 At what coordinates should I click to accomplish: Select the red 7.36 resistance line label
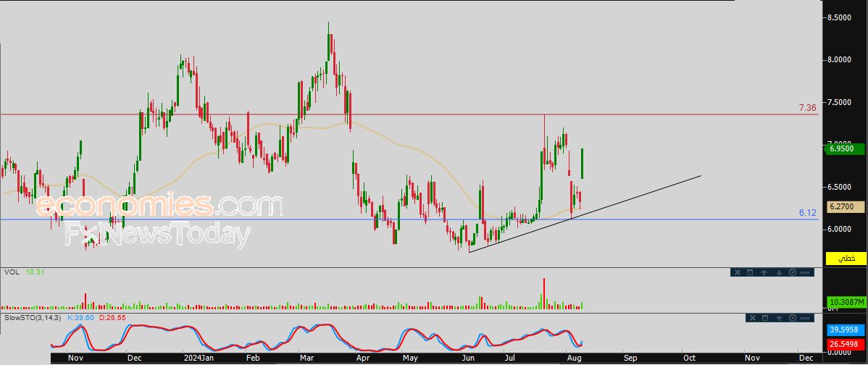point(808,108)
